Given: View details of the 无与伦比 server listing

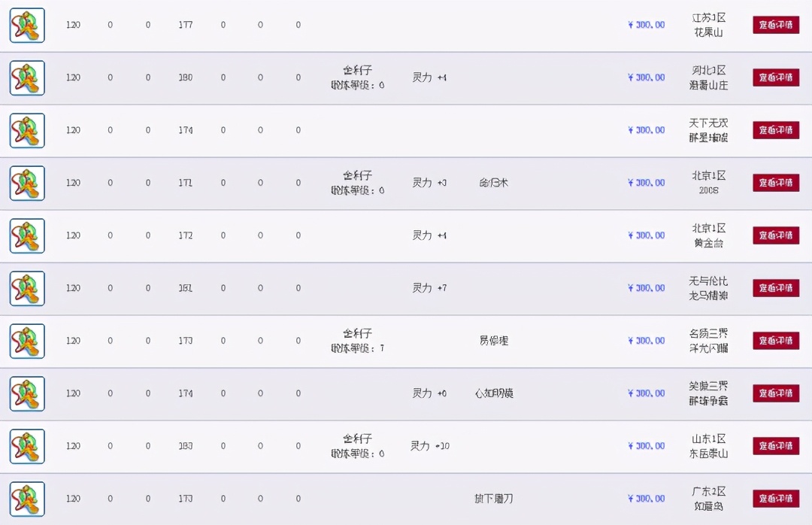Looking at the screenshot, I should (x=775, y=288).
